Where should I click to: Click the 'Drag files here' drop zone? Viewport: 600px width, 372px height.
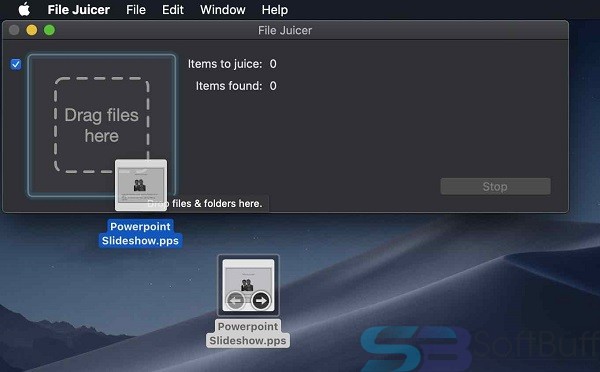point(101,125)
